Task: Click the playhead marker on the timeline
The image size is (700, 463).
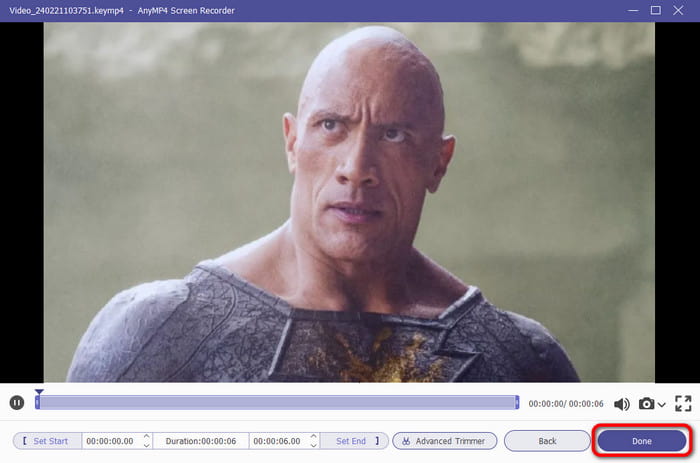Action: [39, 392]
